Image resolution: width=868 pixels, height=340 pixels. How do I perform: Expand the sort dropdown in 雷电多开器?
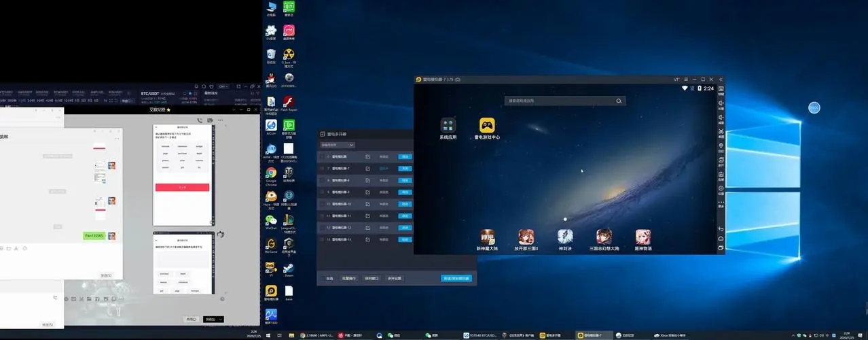(338, 145)
